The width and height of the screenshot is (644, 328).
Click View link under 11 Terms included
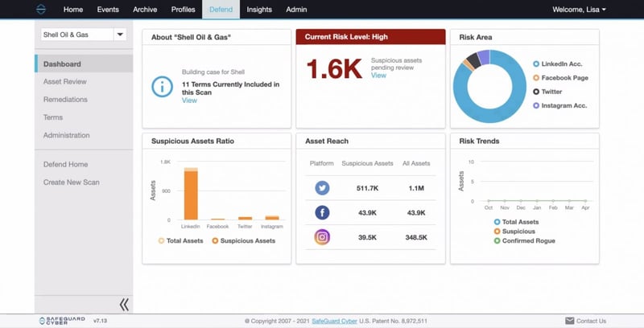[x=189, y=100]
